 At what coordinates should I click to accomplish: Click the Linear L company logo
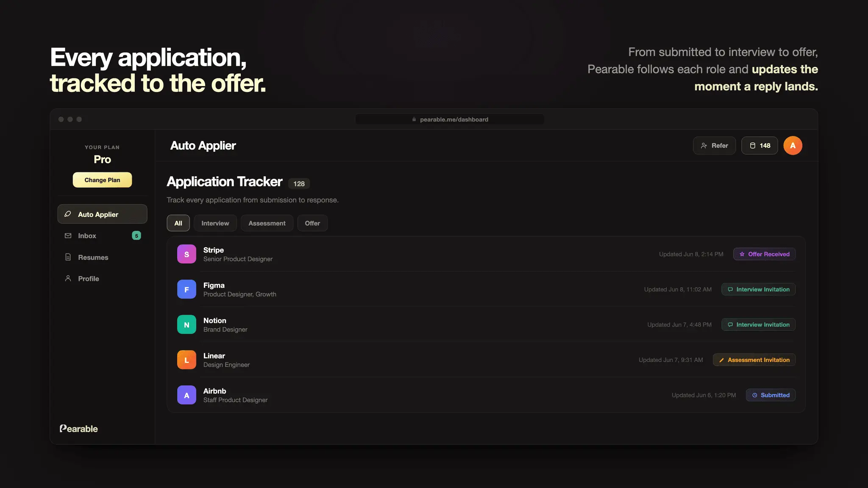click(186, 360)
